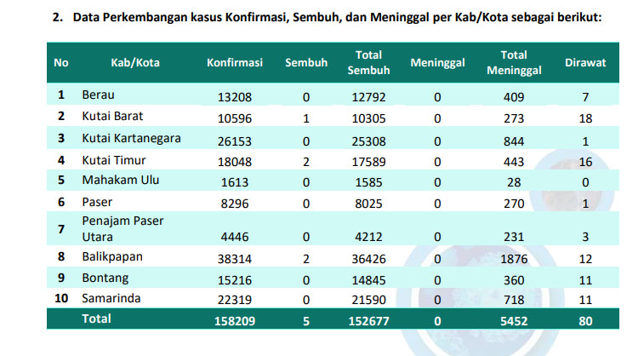
Task: Click total confirmed value 158209
Action: 235,321
